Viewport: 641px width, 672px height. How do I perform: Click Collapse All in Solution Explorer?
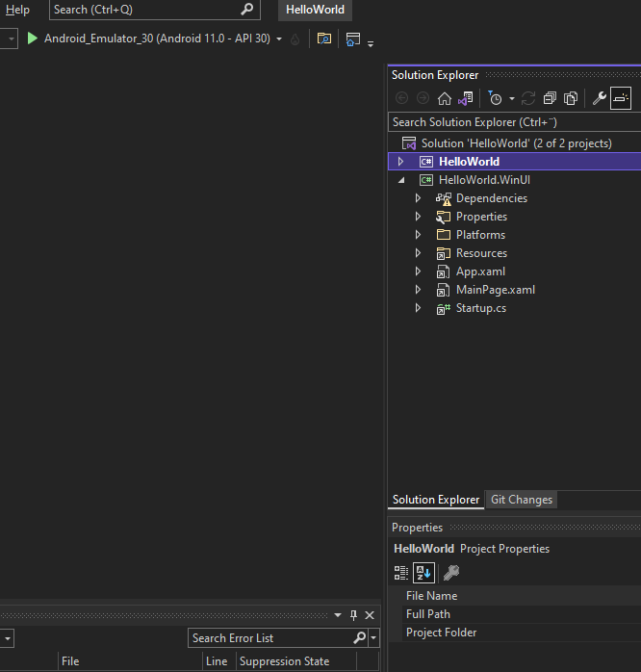click(x=550, y=98)
